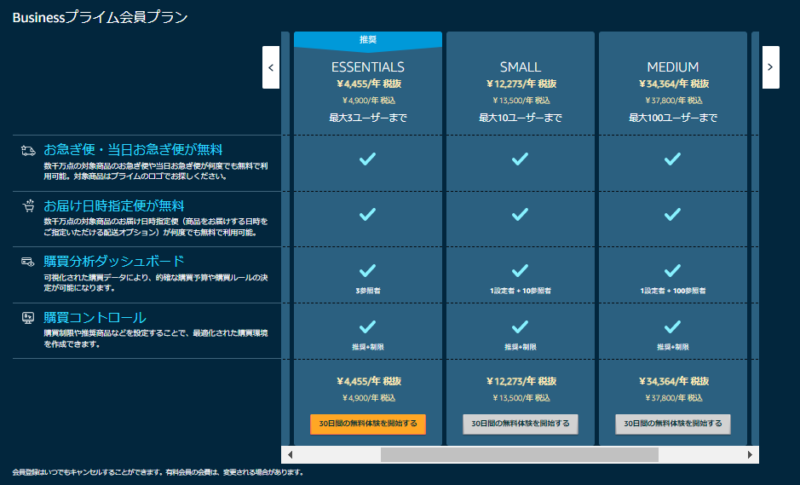Click the SMALL checkmark for 購買コントロール row
The image size is (800, 485).
520,326
